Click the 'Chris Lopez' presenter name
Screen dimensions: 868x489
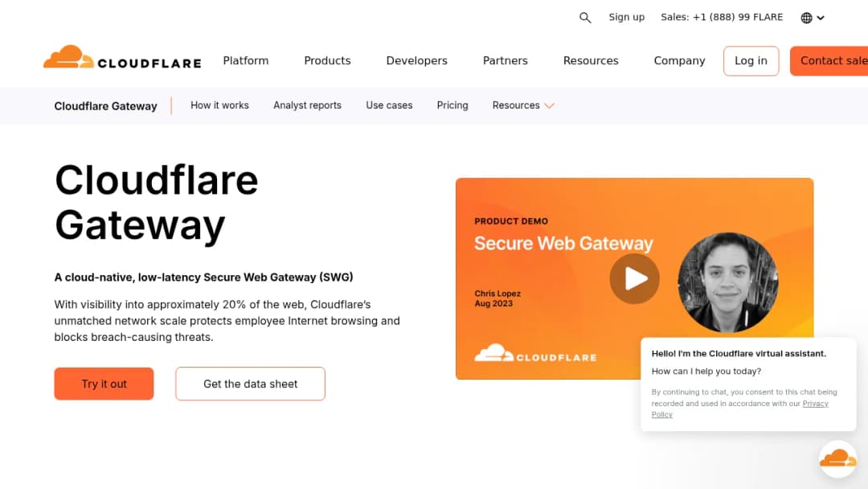(x=497, y=294)
